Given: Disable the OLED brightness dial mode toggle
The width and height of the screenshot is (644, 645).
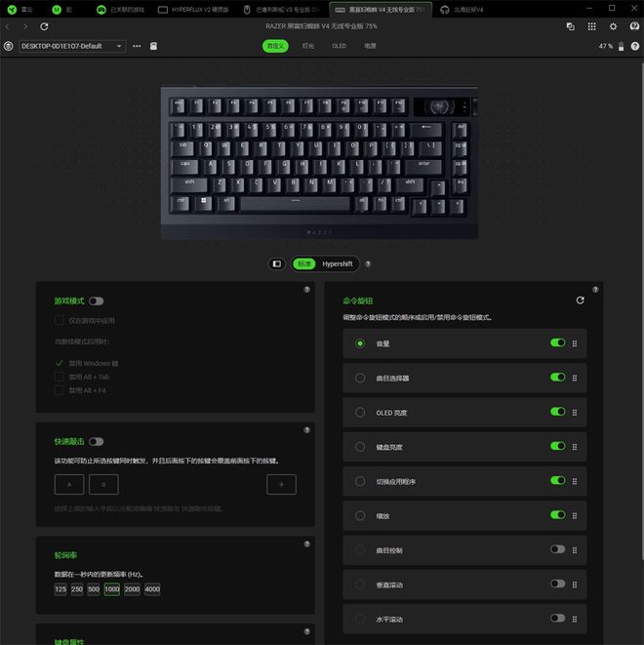Looking at the screenshot, I should coord(557,412).
